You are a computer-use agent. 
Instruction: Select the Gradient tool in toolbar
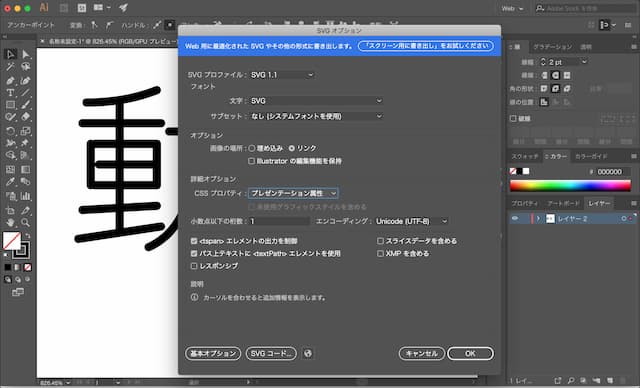tap(26, 169)
